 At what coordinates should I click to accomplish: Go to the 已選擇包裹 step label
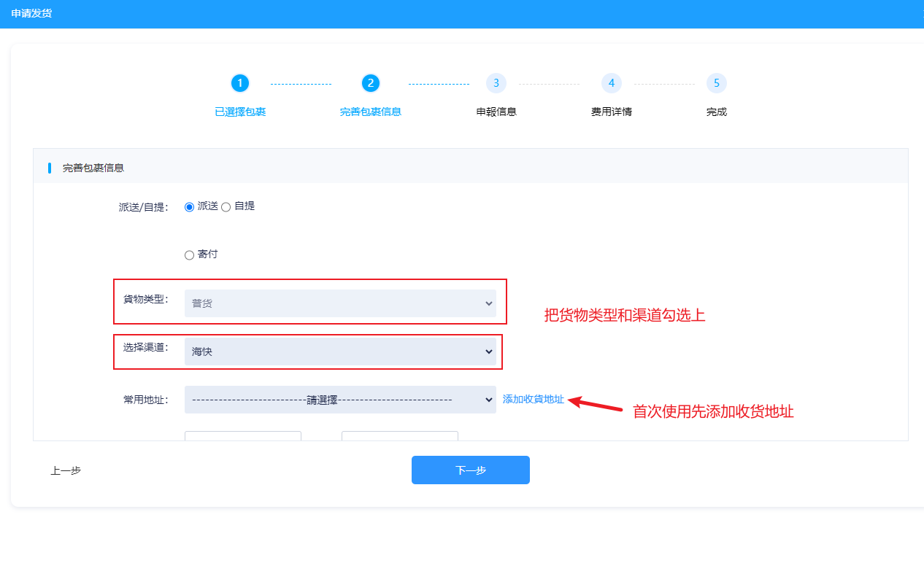(x=240, y=112)
